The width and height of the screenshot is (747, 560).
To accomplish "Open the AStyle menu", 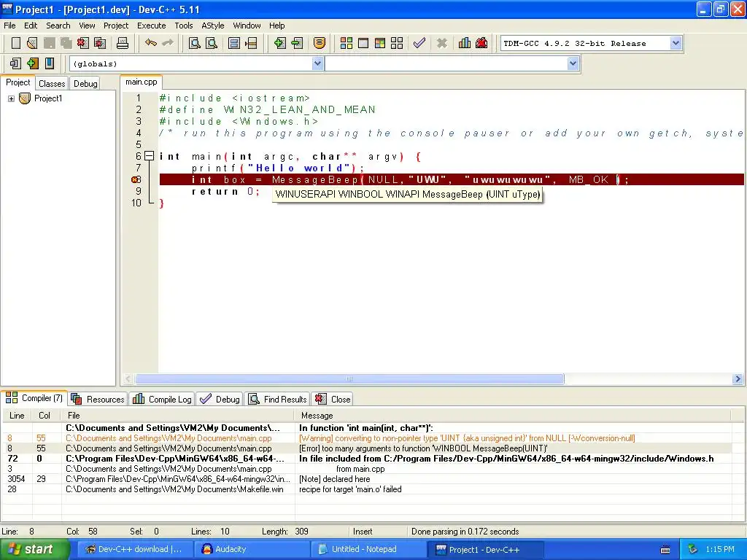I will click(x=212, y=26).
